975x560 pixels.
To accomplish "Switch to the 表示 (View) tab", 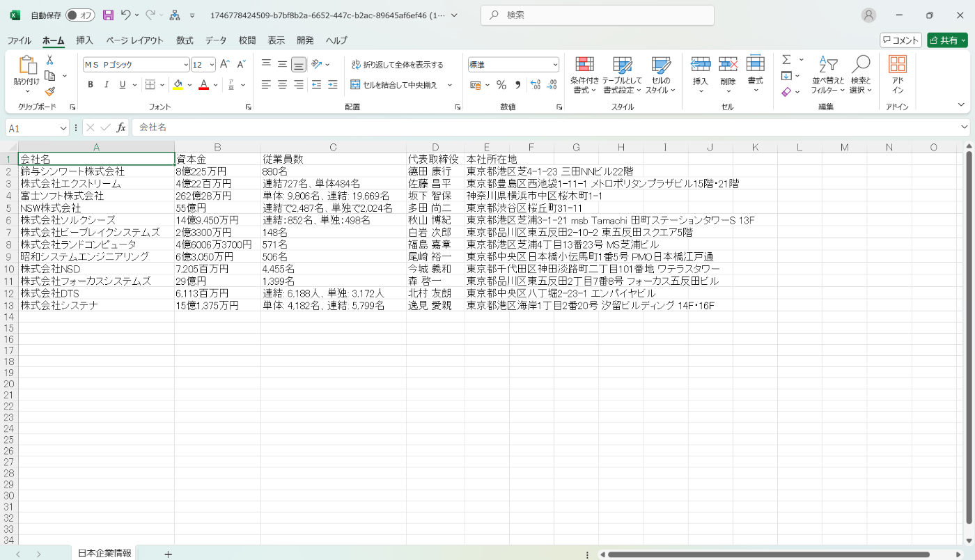I will pos(276,40).
